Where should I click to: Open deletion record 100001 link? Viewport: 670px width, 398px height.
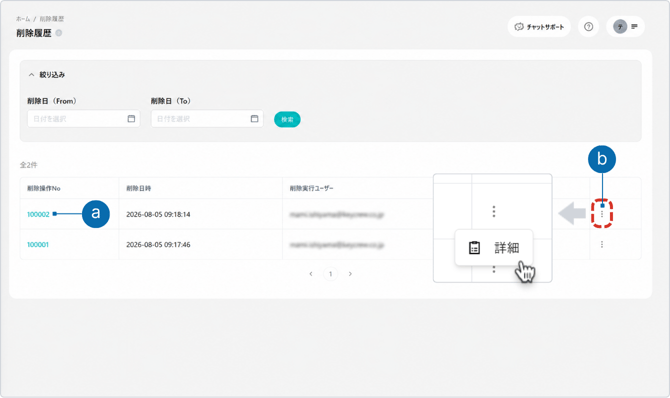(x=38, y=245)
